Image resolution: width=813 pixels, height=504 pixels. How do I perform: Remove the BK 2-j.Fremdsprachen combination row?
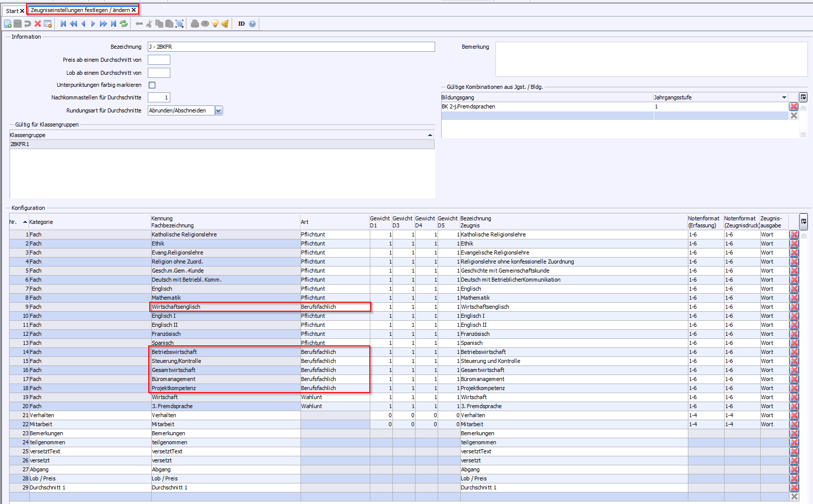794,106
